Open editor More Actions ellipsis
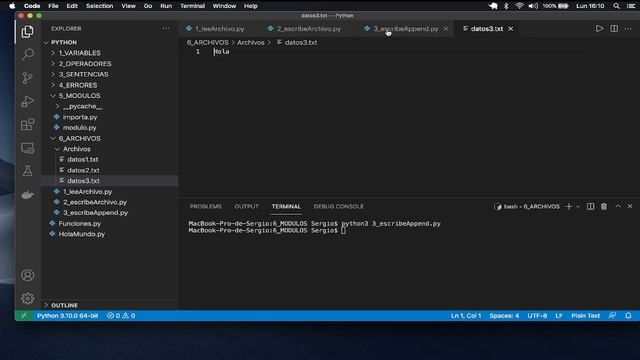Screen dimensions: 640x360 pyautogui.click(x=628, y=29)
